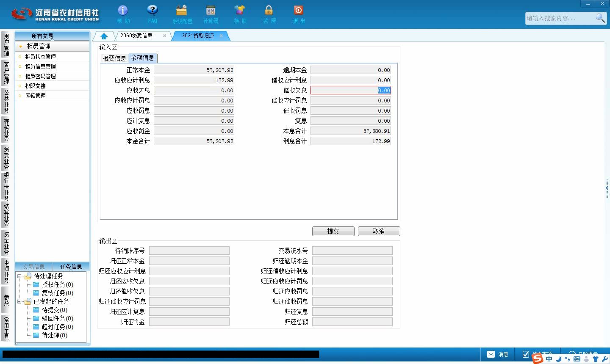Image resolution: width=610 pixels, height=364 pixels.
Task: Open the 帮助 help icon
Action: (123, 10)
